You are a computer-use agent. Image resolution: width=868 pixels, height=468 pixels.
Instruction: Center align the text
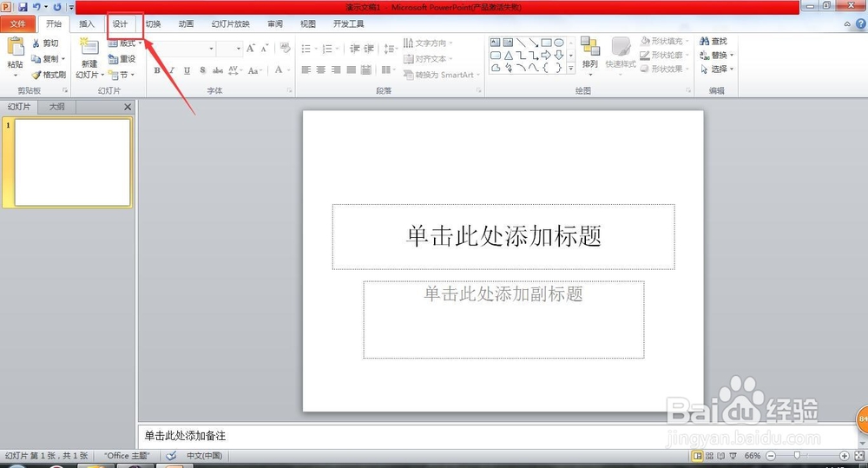[321, 69]
